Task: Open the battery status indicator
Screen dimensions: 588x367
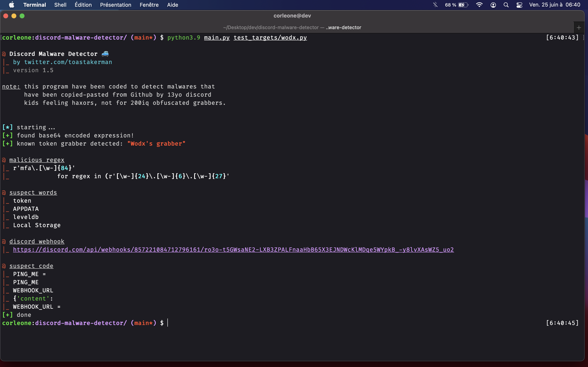Action: 463,5
